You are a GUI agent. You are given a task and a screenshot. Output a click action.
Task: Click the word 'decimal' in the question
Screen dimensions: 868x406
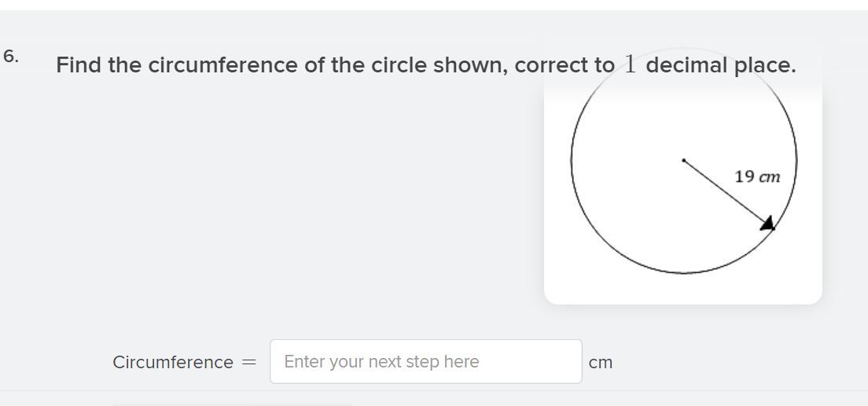point(687,65)
